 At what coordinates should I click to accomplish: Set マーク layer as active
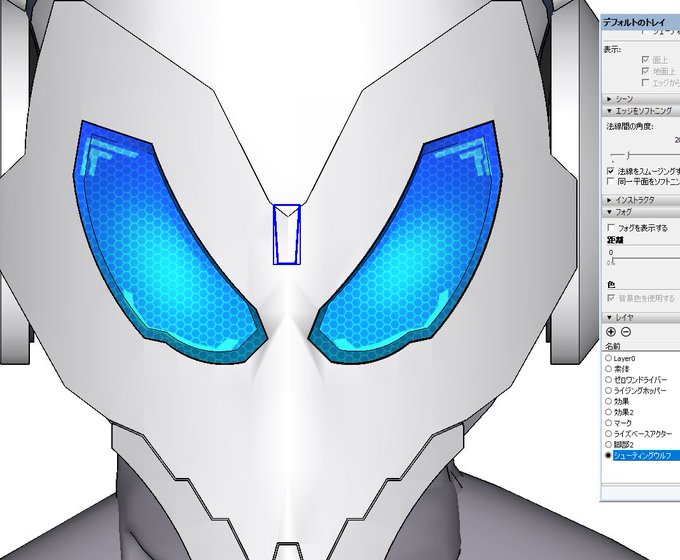pos(608,423)
